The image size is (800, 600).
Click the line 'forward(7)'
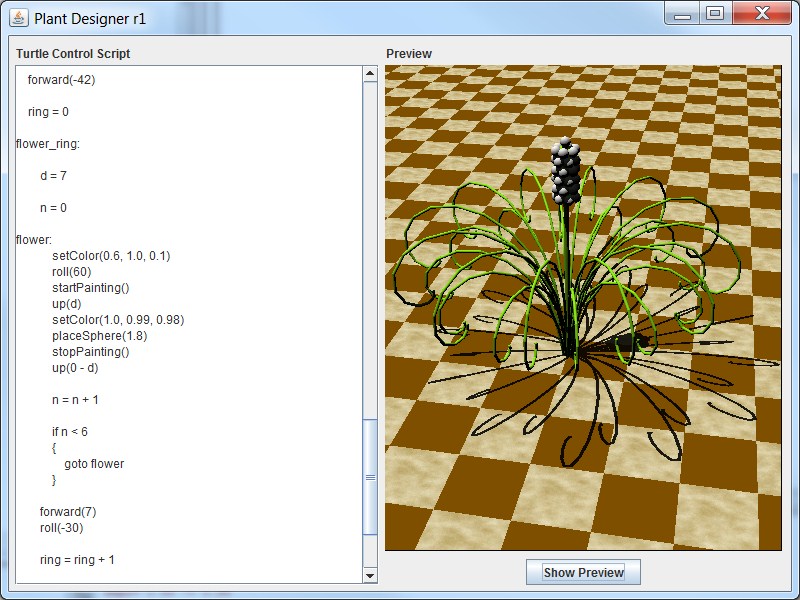68,512
